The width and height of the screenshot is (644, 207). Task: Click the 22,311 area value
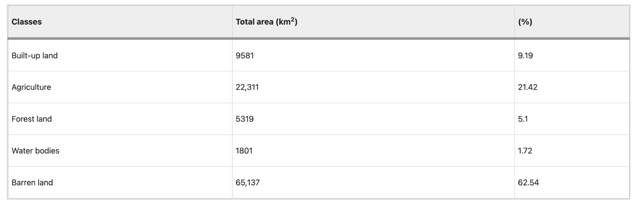(247, 87)
